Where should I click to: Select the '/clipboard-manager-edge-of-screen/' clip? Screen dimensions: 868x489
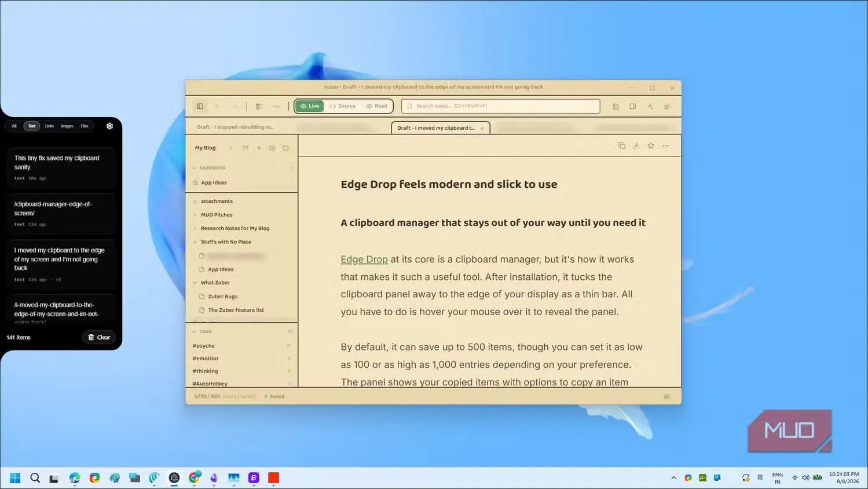click(61, 213)
